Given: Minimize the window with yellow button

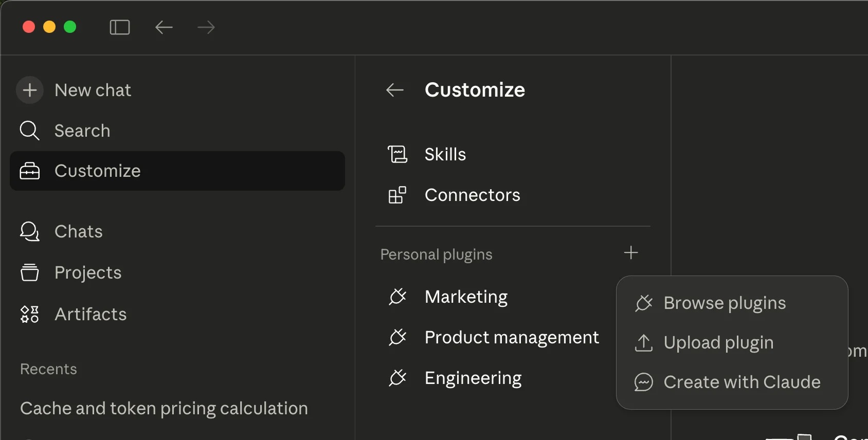Looking at the screenshot, I should click(x=49, y=27).
